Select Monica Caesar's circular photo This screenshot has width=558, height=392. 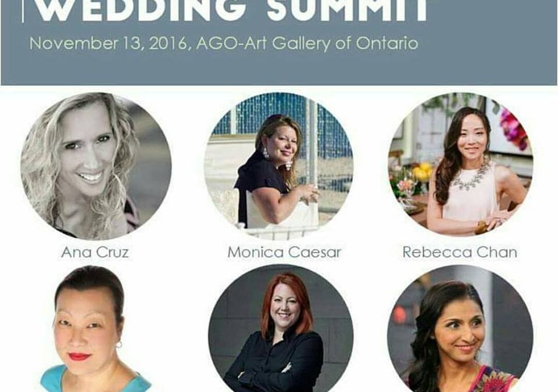click(x=278, y=166)
